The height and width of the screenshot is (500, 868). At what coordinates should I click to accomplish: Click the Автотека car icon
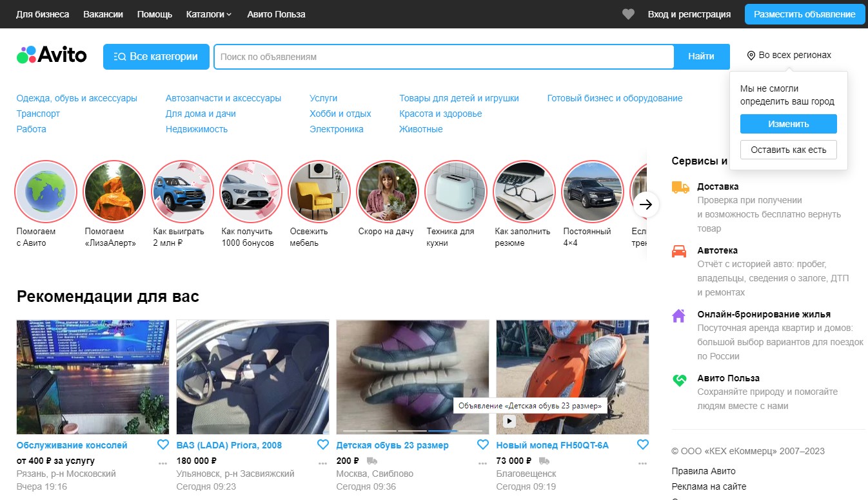point(679,251)
